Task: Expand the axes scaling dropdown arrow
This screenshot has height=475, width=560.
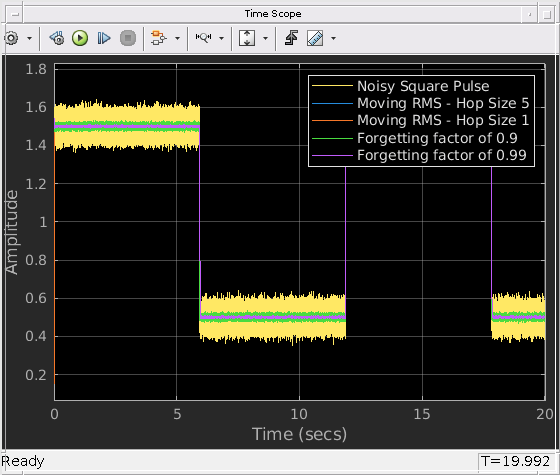Action: (265, 38)
